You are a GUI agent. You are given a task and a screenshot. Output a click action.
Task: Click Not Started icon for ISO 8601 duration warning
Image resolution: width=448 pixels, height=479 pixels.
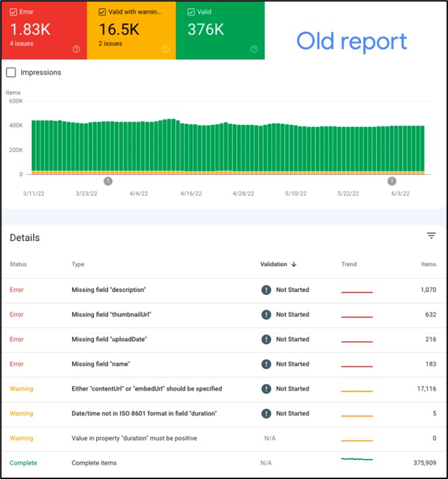point(266,413)
